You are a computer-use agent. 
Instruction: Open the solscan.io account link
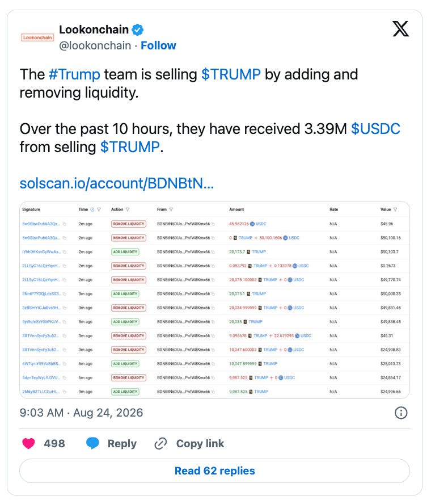117,183
